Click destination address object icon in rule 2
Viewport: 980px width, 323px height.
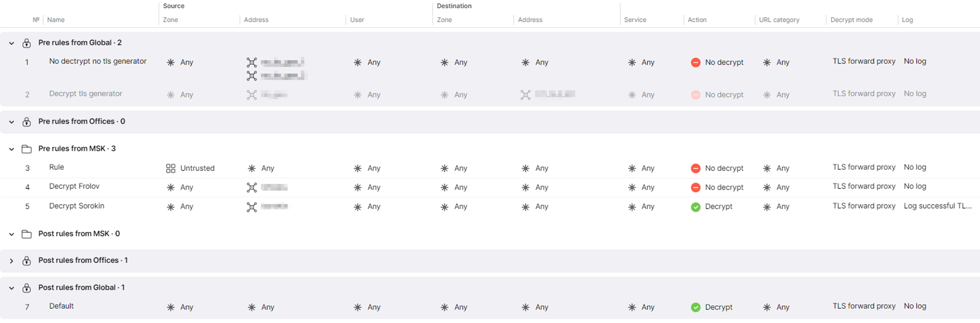(525, 95)
